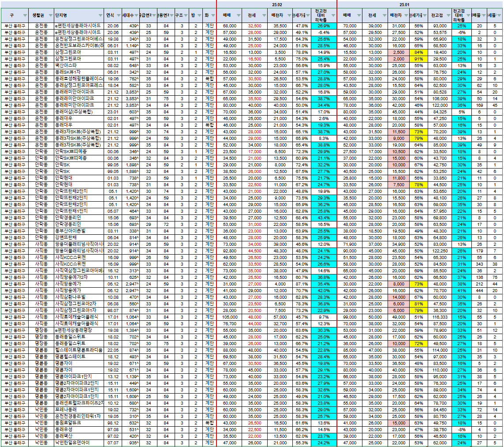Open the 매매 filter under 25.02
The height and width of the screenshot is (447, 504).
(x=239, y=15)
